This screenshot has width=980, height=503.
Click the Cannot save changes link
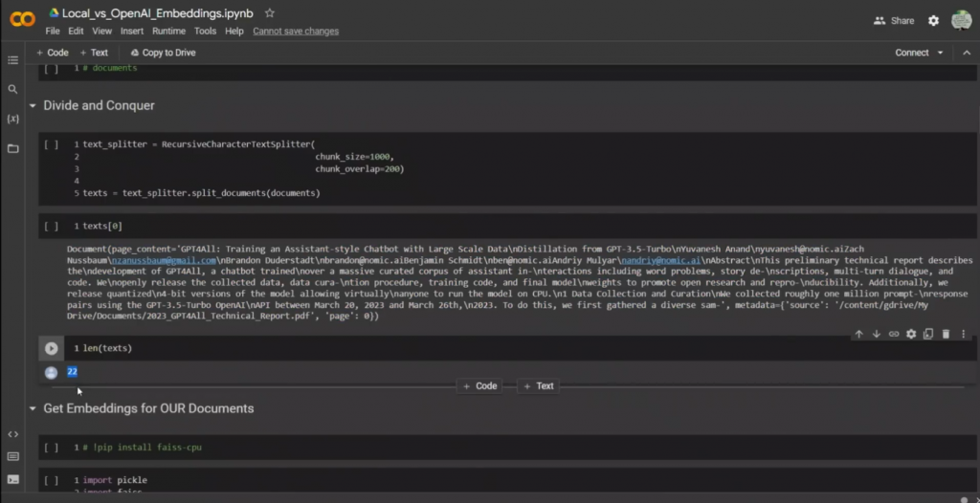click(x=296, y=32)
